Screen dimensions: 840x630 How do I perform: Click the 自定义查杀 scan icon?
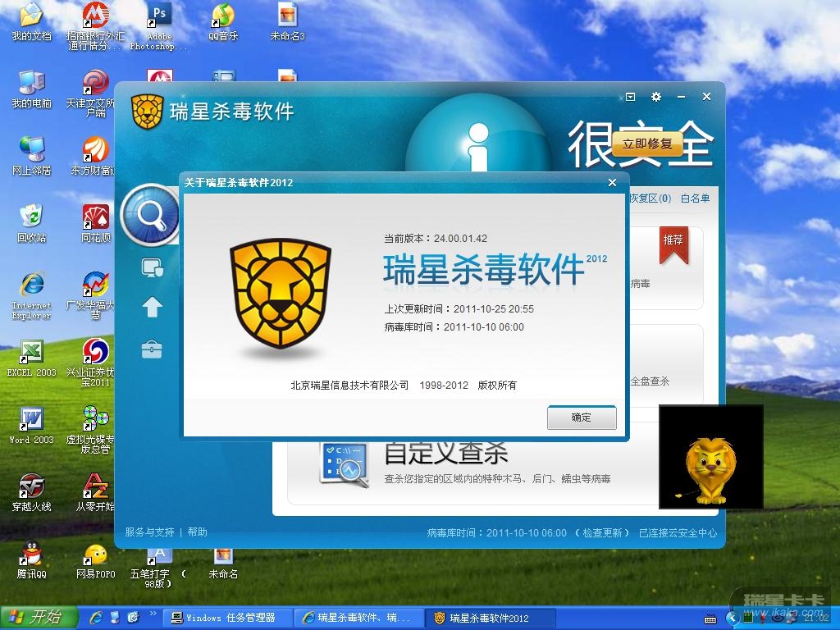coord(344,465)
